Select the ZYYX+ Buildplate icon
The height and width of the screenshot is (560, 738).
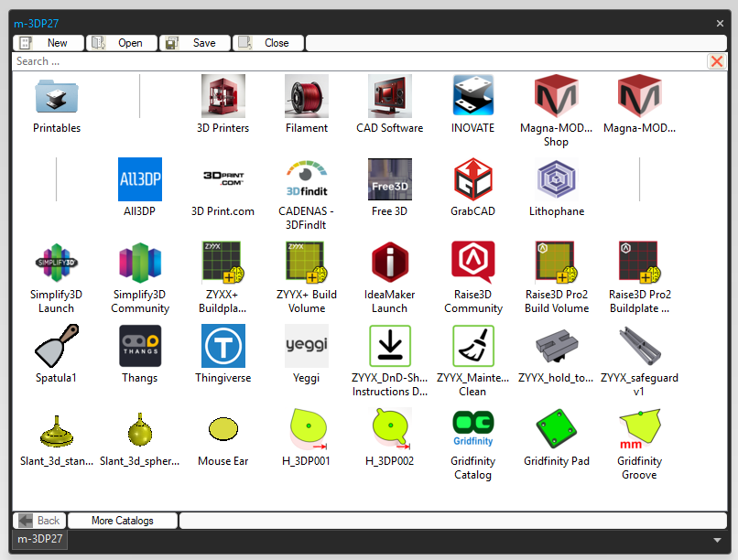[x=223, y=263]
